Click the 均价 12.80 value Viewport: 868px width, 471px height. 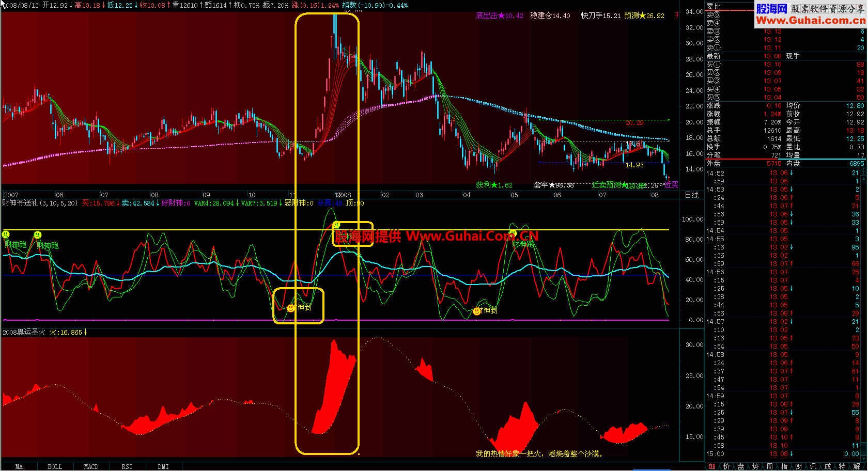click(855, 106)
